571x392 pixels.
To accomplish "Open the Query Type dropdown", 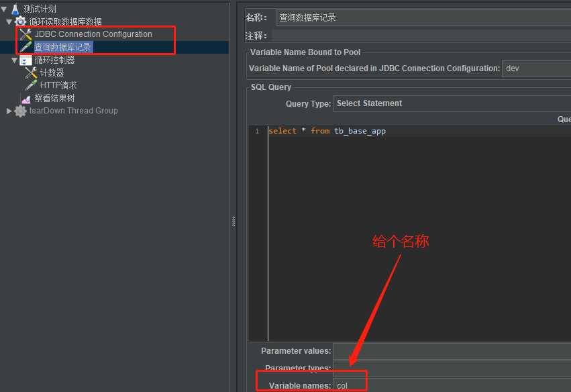I will pos(452,103).
